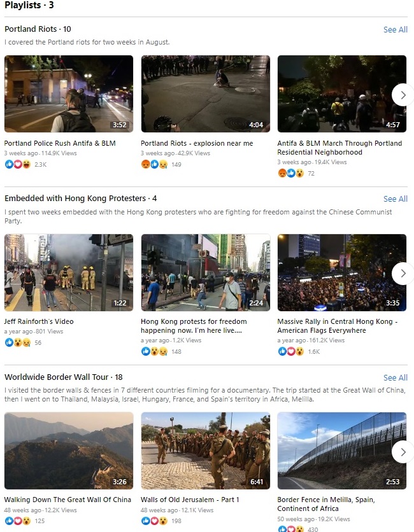Advance Portland Riots playlist with next arrow

pos(403,95)
